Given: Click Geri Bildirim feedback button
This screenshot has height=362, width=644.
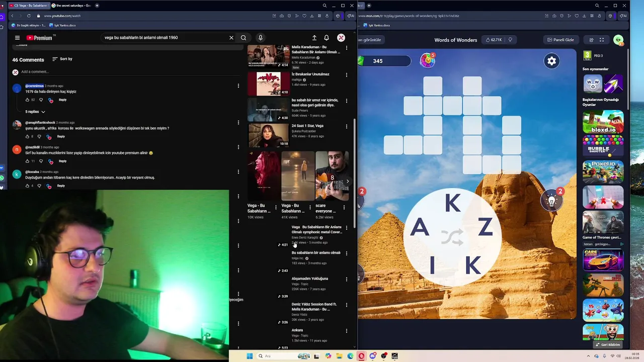Looking at the screenshot, I should 607,345.
